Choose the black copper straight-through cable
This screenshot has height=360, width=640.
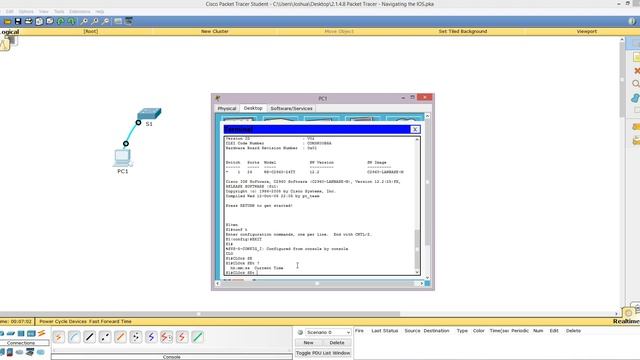89,337
